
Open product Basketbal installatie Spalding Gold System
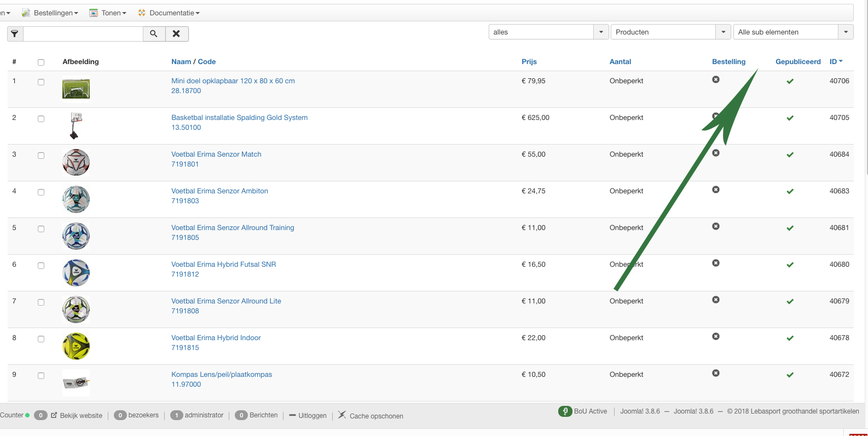pos(239,118)
